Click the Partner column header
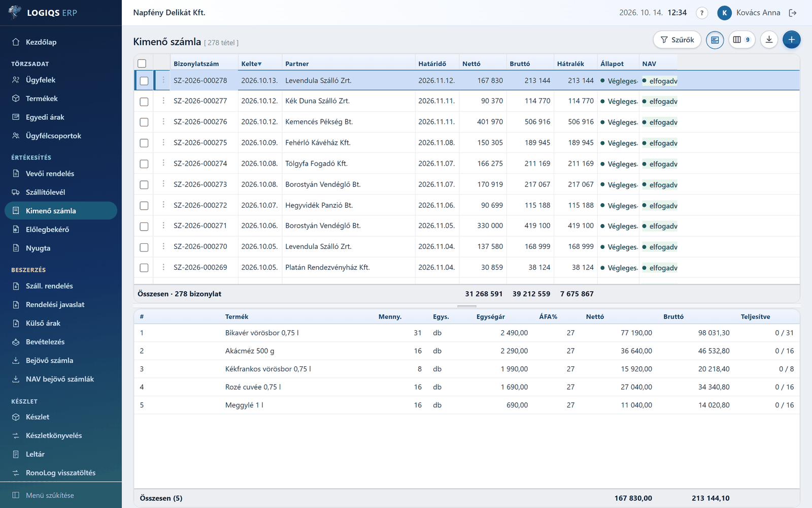This screenshot has height=508, width=812. pyautogui.click(x=348, y=63)
